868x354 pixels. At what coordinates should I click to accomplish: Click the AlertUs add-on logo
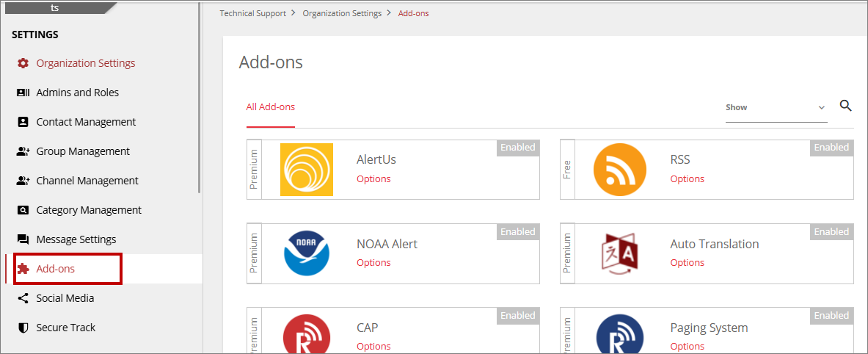pyautogui.click(x=307, y=170)
